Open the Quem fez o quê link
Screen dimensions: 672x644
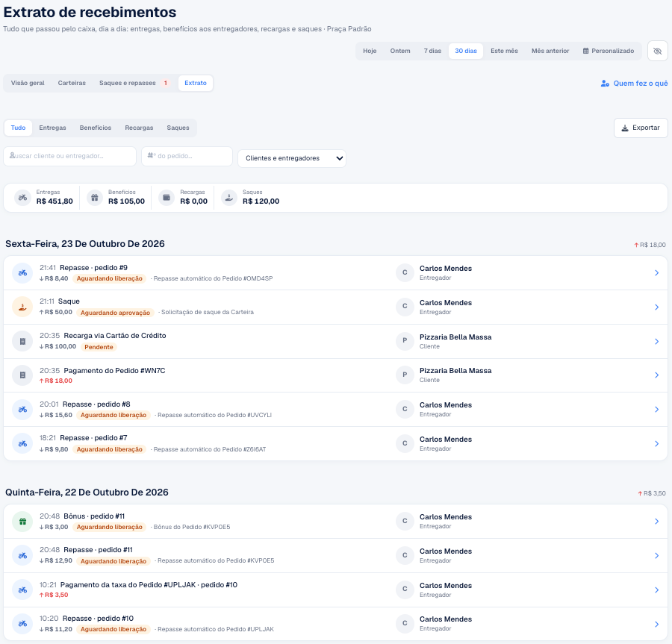coord(634,84)
